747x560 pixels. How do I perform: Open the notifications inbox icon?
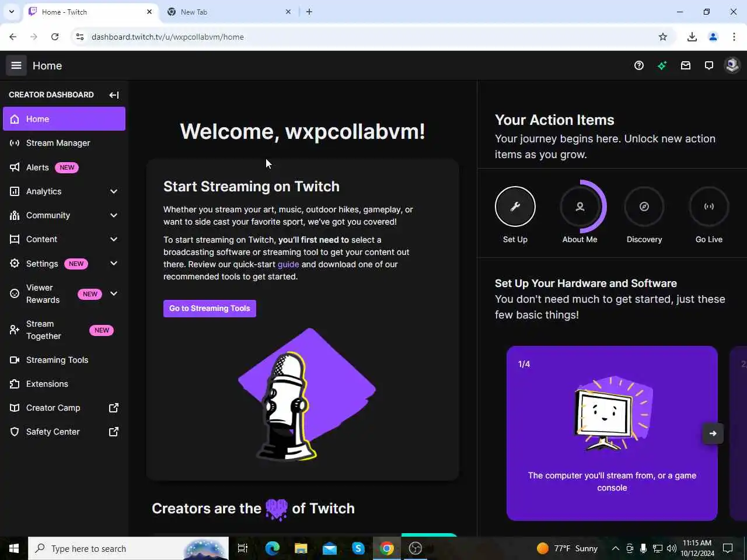tap(686, 65)
